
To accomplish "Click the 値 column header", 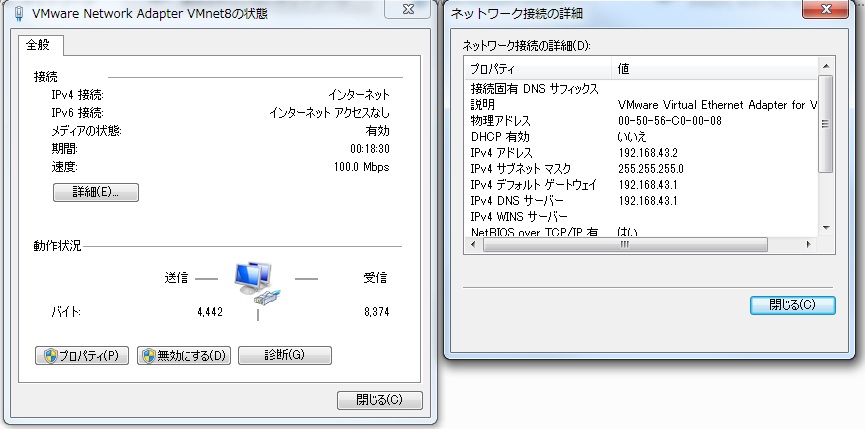I will pyautogui.click(x=715, y=69).
